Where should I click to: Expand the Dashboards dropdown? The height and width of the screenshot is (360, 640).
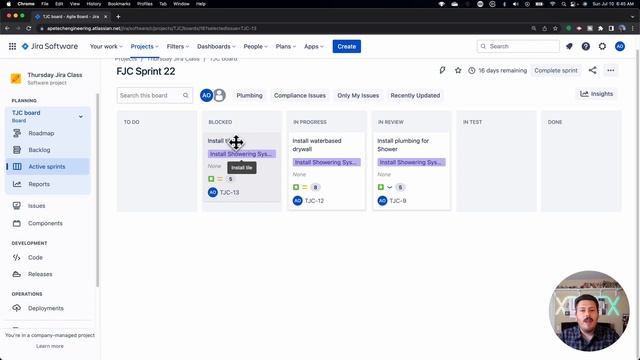(216, 47)
